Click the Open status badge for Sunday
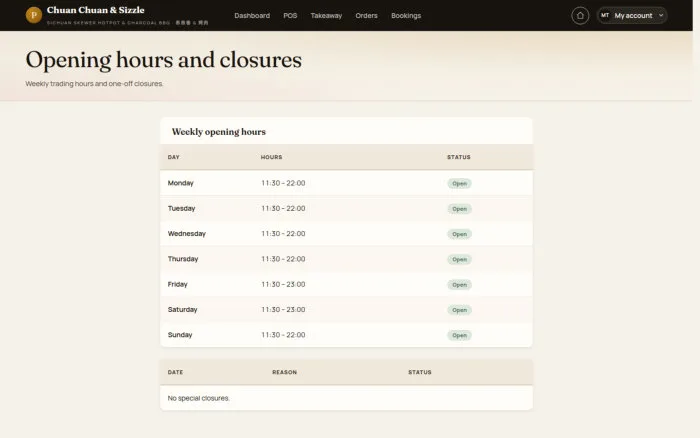Screen dimensions: 700x438 (459, 335)
